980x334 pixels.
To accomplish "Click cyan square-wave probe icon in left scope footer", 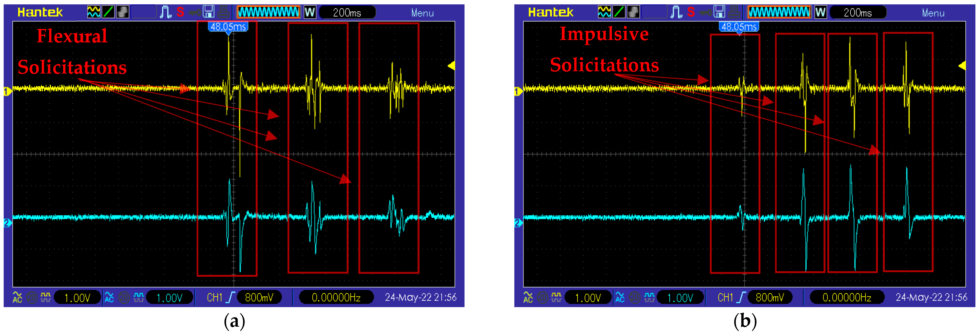I will 138,297.
